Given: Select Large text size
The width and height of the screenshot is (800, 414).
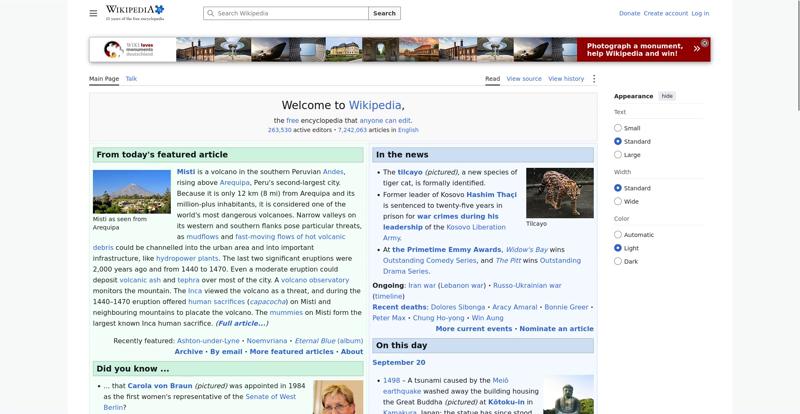Looking at the screenshot, I should click(618, 155).
